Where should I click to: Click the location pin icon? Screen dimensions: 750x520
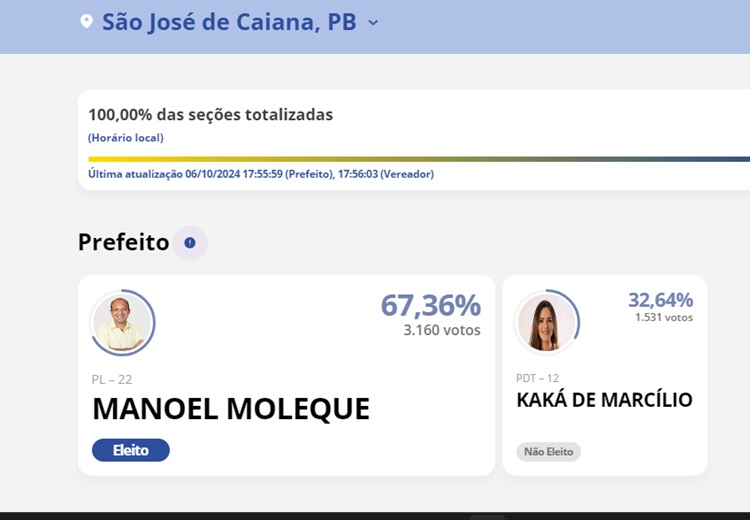pyautogui.click(x=86, y=22)
